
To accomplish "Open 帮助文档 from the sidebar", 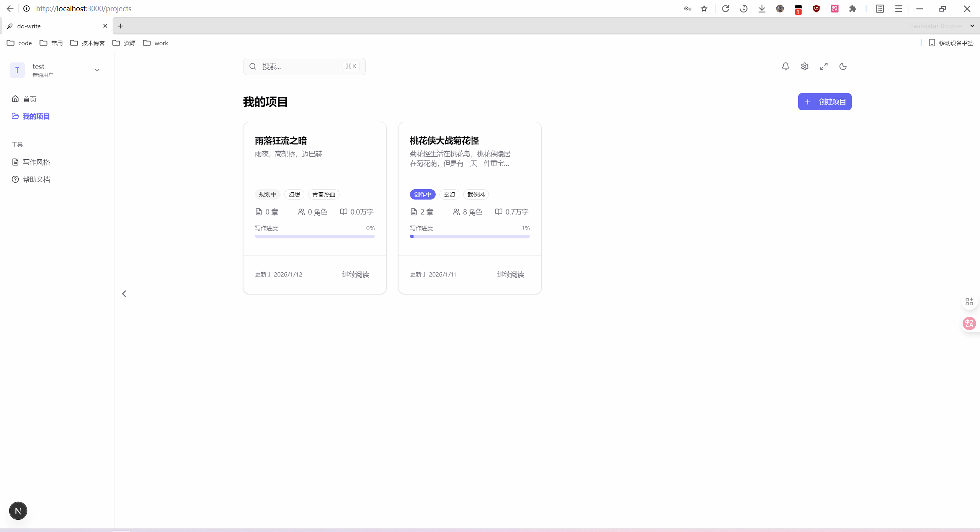I will 36,179.
